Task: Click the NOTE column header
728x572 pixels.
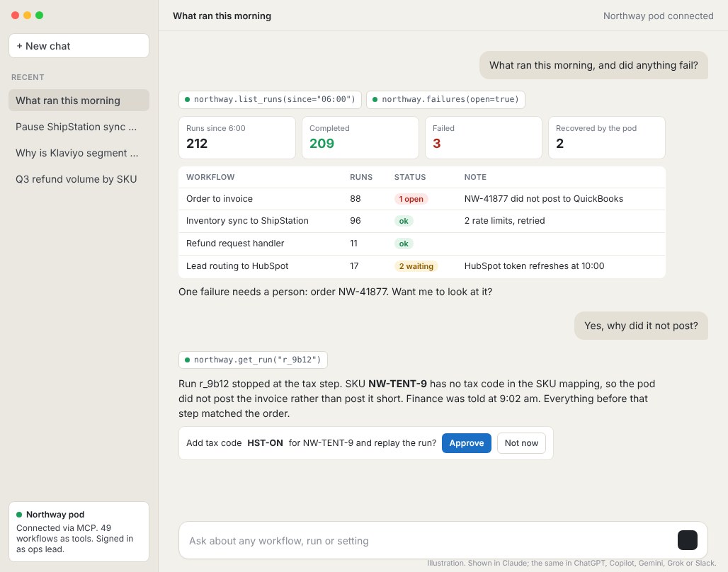Action: pyautogui.click(x=475, y=177)
